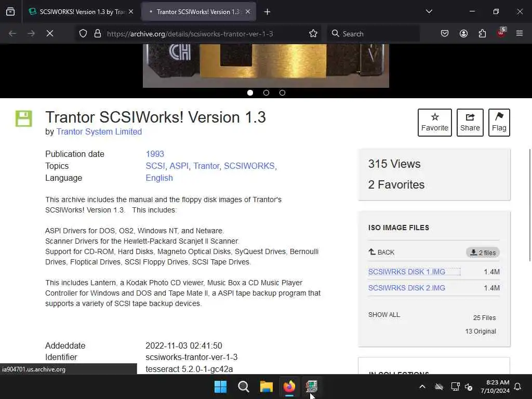Click the 2 Favorites text

pyautogui.click(x=396, y=184)
